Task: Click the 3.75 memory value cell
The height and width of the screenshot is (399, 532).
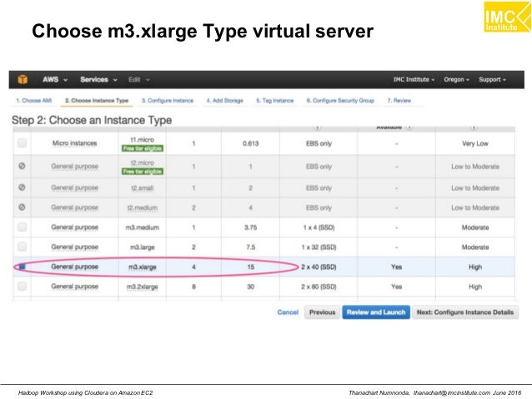Action: click(x=251, y=227)
